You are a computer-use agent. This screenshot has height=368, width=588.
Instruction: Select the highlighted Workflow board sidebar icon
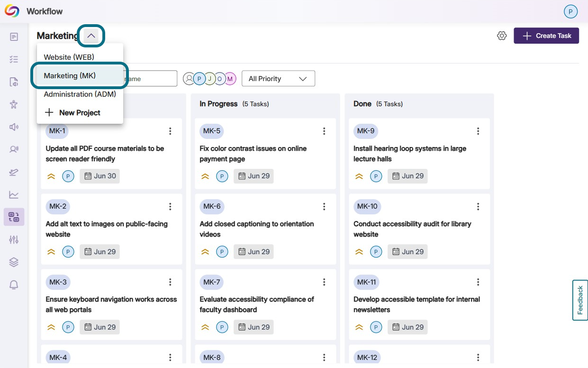pyautogui.click(x=14, y=217)
